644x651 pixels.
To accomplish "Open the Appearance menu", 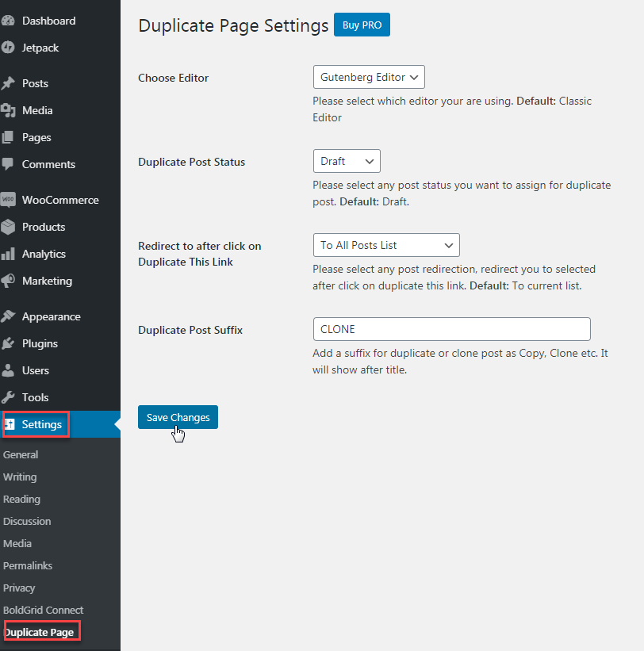I will [51, 316].
